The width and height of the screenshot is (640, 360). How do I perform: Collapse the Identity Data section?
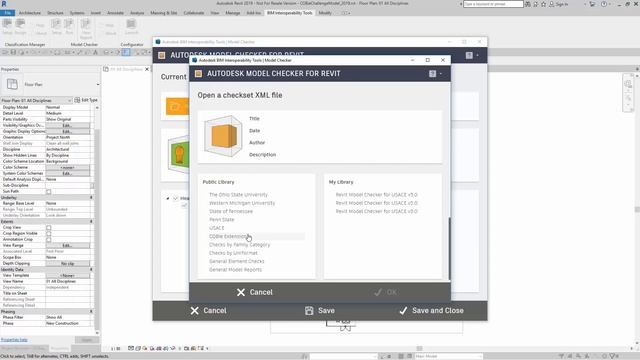91,269
